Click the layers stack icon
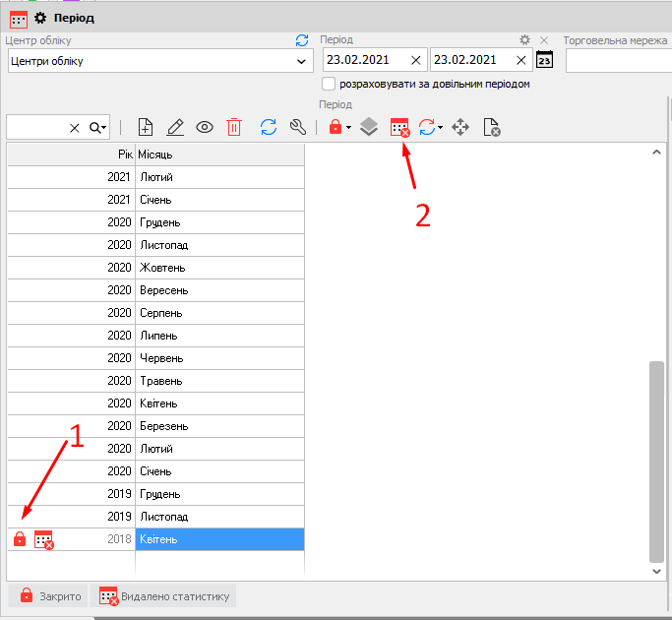672x620 pixels. [x=369, y=127]
